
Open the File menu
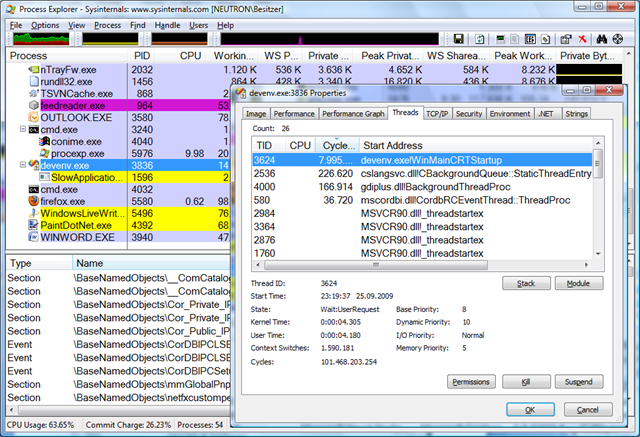tap(16, 25)
